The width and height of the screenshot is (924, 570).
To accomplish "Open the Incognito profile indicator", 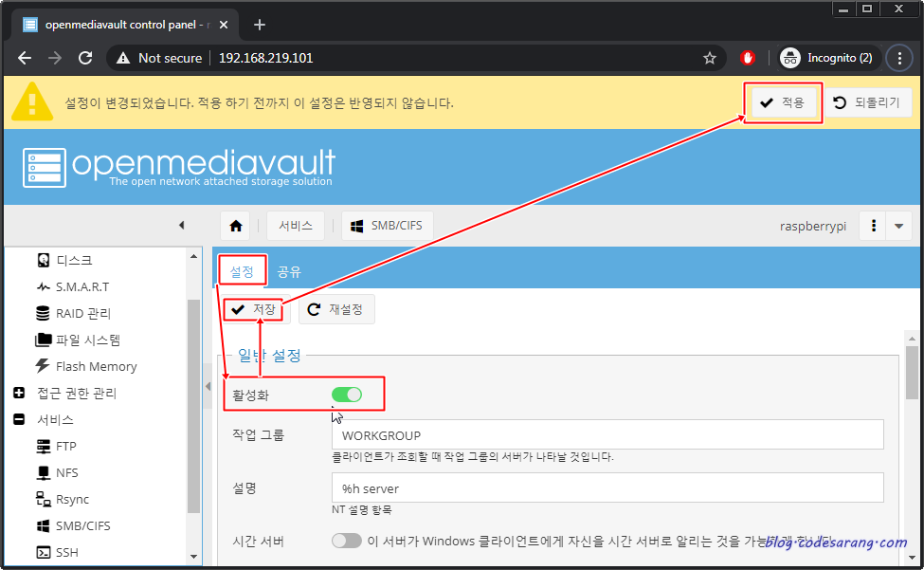I will click(826, 58).
